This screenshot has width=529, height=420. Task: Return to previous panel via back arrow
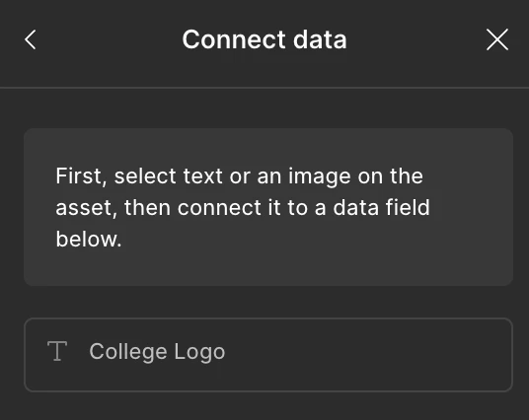pos(30,39)
